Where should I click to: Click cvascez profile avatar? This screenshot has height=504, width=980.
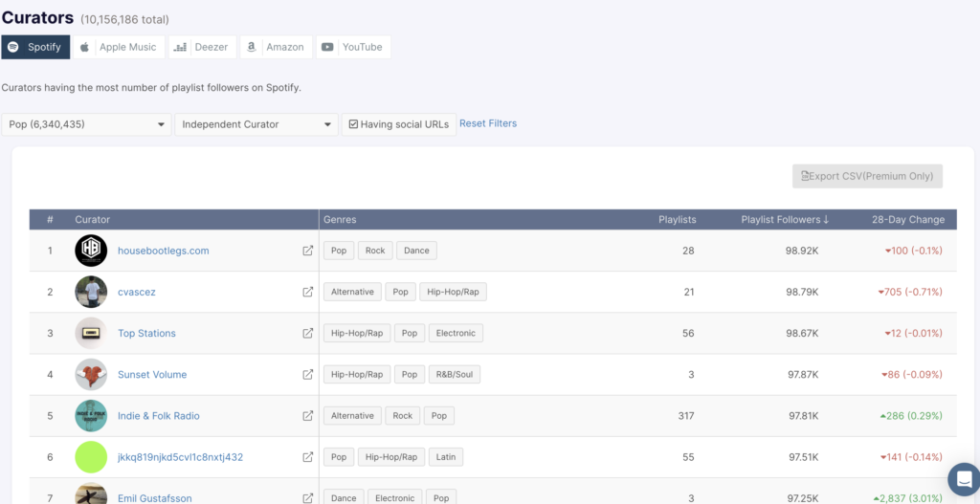[91, 292]
